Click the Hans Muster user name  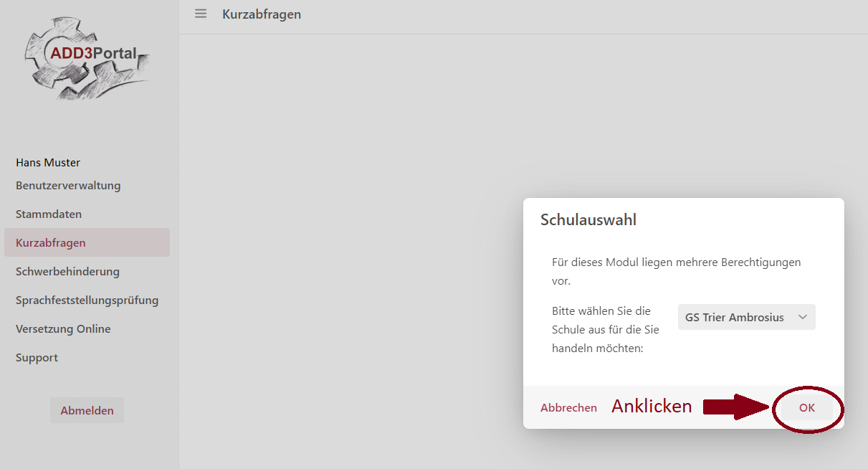point(48,163)
